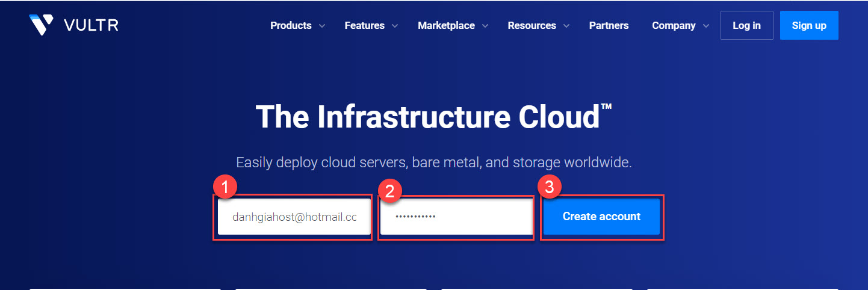This screenshot has height=290, width=868.
Task: Click the red number 1 badge
Action: [225, 188]
